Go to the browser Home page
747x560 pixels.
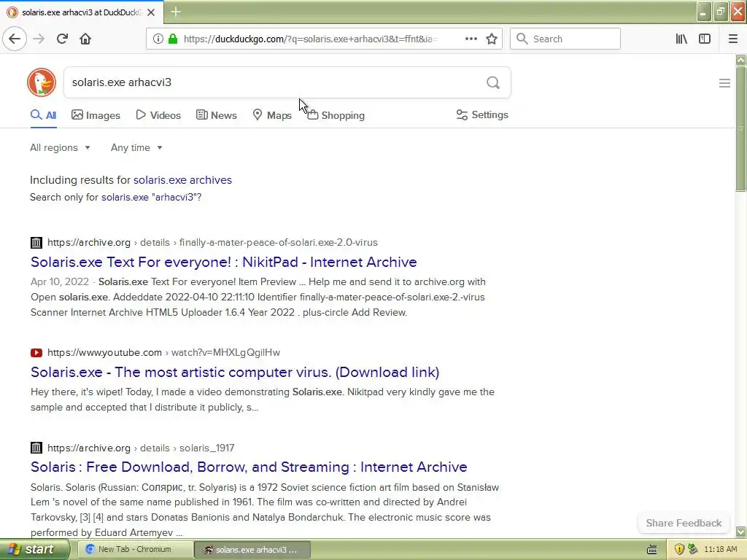point(85,39)
